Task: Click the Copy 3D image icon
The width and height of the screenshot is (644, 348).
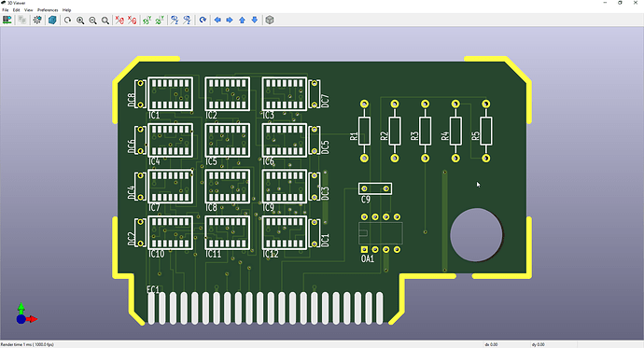Action: pyautogui.click(x=22, y=20)
